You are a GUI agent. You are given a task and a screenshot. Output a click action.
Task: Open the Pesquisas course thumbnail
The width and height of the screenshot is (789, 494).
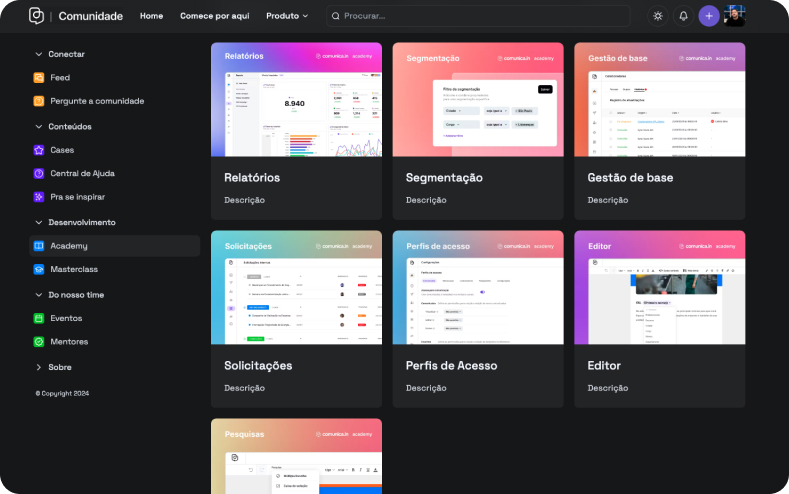point(296,456)
